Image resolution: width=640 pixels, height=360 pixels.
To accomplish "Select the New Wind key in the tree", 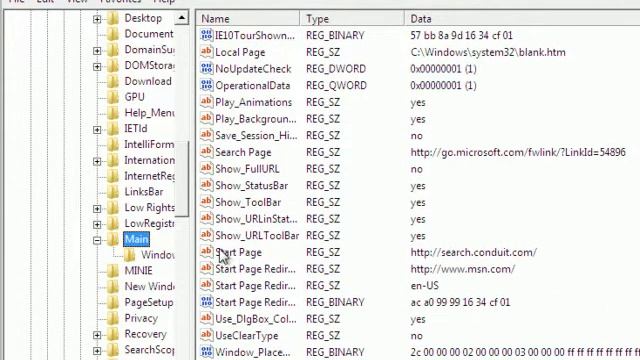I will pos(149,287).
